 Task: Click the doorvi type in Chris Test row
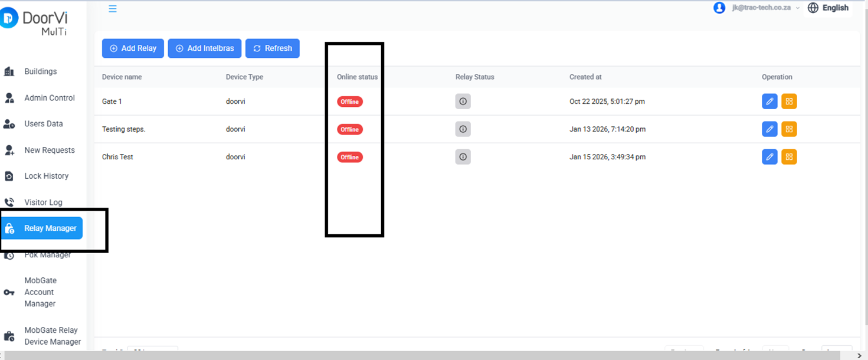[235, 157]
